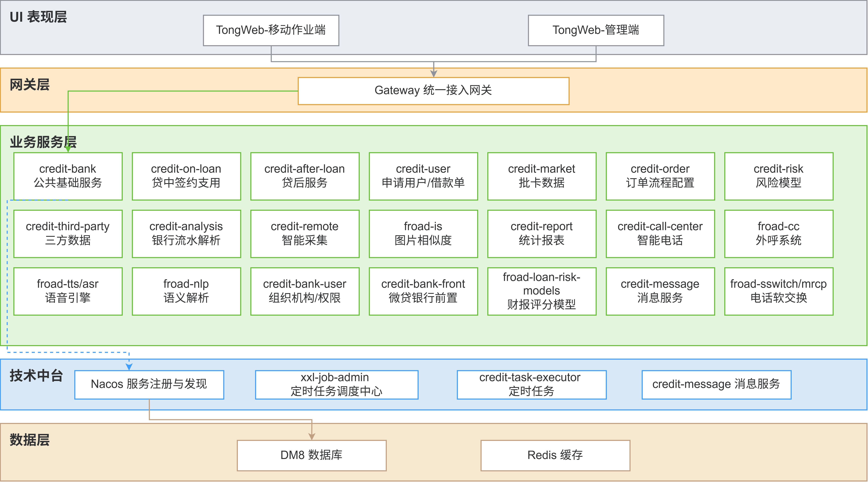Select the credit-bank 公共基础服务 box
The height and width of the screenshot is (482, 868).
pyautogui.click(x=68, y=176)
